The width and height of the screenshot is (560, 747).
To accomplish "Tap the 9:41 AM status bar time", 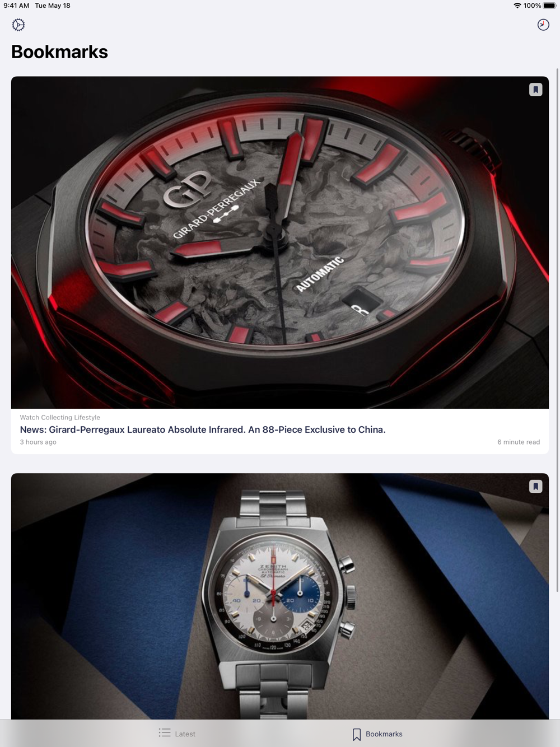I will click(x=16, y=6).
